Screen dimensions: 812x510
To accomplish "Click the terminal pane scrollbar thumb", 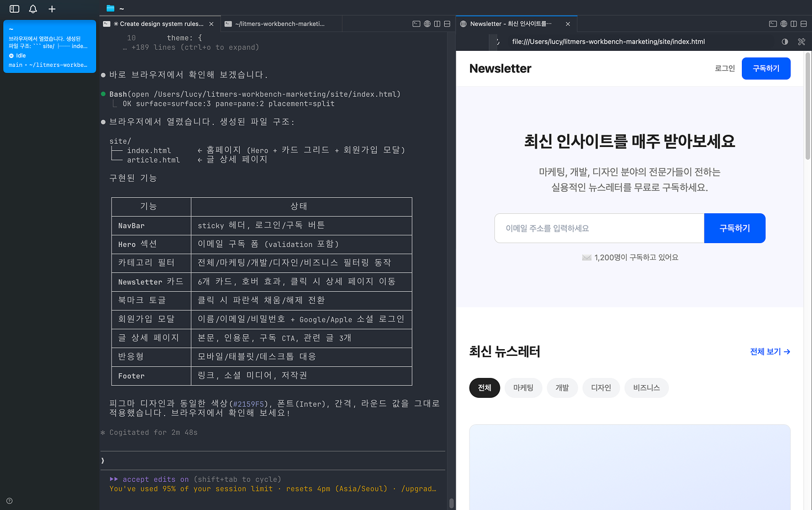I will coord(451,503).
